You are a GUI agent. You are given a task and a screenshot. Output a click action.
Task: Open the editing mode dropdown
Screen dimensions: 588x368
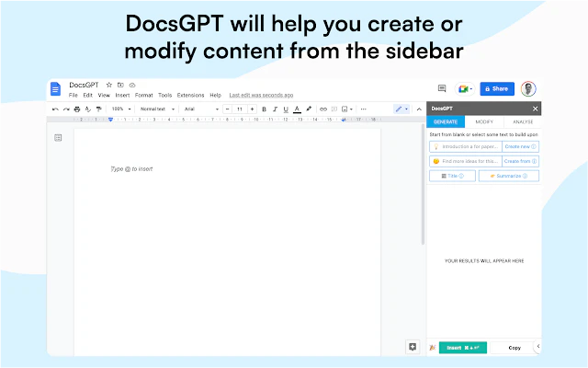coord(401,109)
